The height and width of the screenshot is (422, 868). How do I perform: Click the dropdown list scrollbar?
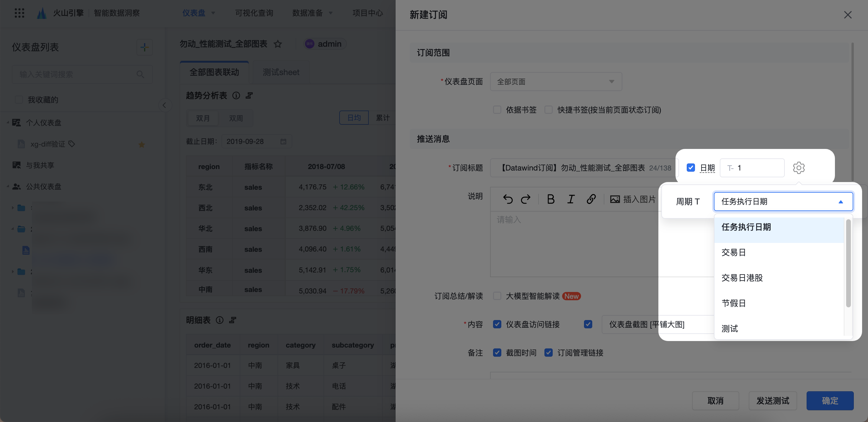tap(848, 263)
